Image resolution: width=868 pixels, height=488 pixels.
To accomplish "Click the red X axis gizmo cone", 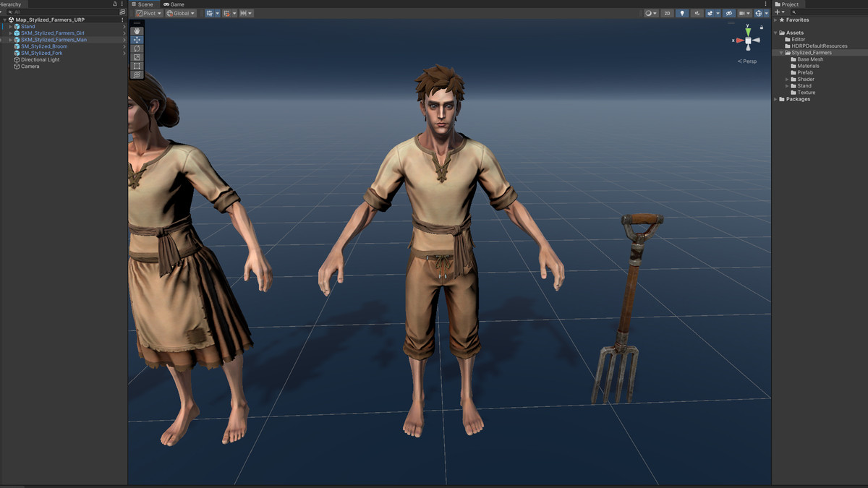I will coord(740,40).
